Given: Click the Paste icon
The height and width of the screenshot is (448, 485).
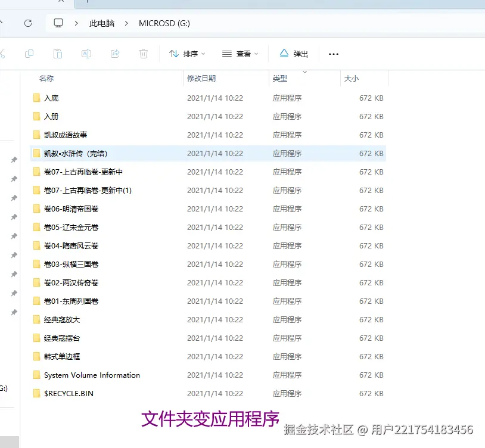Looking at the screenshot, I should [57, 53].
